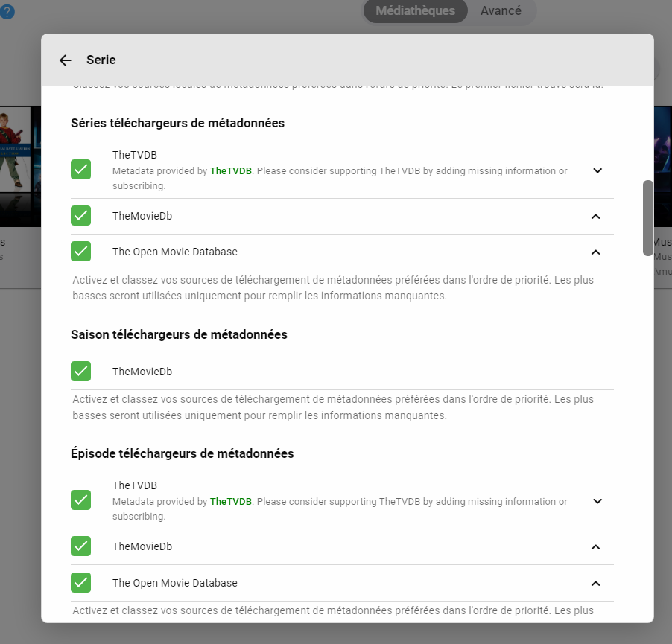672x644 pixels.
Task: Move TheMovieDb up in Séries downloaders
Action: [x=595, y=217]
